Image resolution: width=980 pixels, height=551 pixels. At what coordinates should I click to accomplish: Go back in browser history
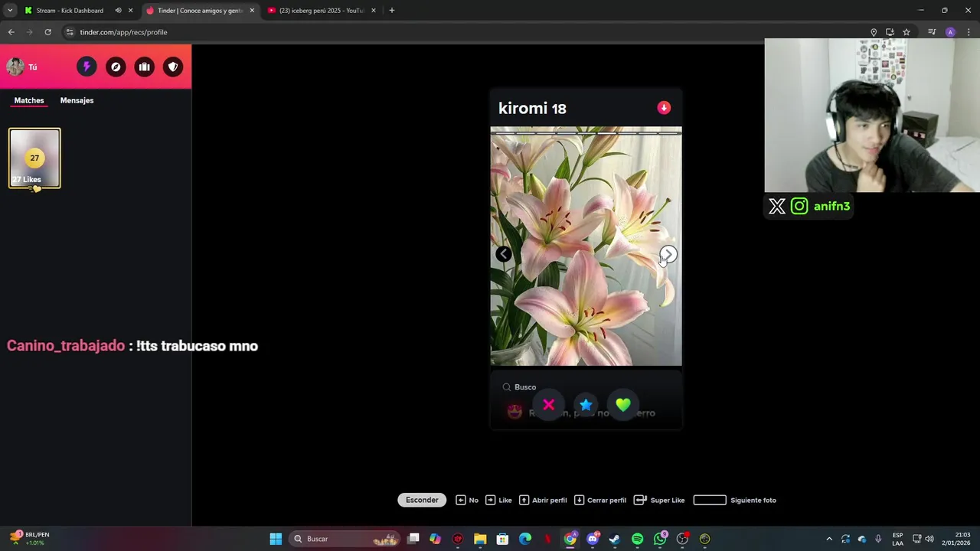click(11, 32)
